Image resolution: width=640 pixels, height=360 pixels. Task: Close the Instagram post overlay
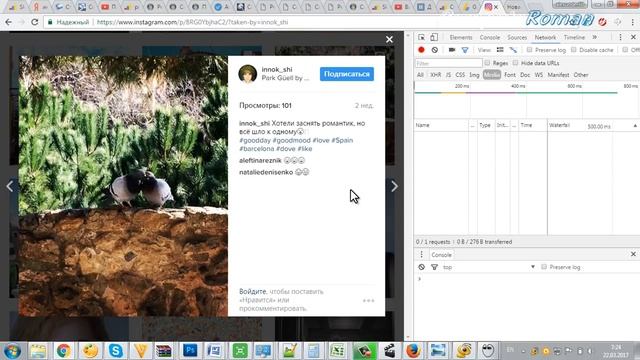[389, 39]
